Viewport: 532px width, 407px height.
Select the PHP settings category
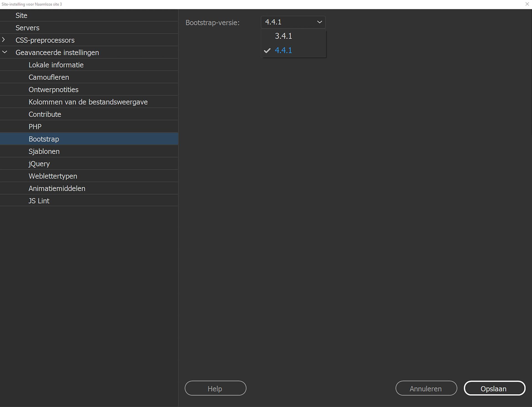pos(35,126)
